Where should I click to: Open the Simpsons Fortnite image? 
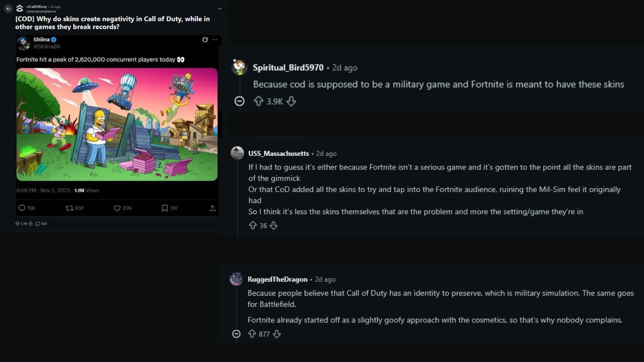(x=117, y=124)
